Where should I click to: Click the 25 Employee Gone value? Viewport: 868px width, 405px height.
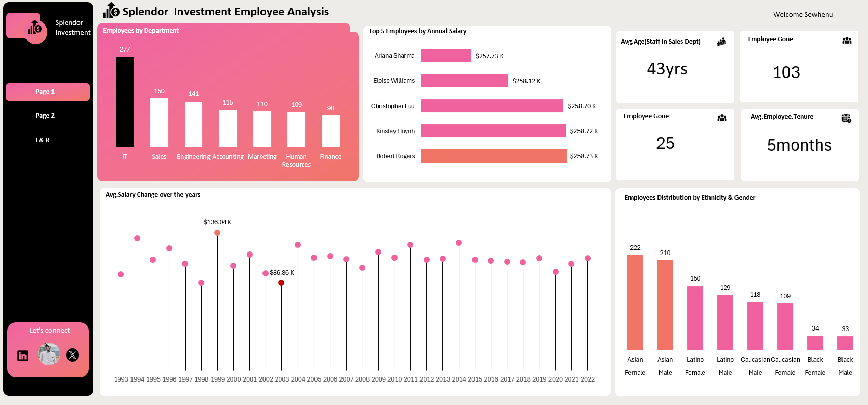pyautogui.click(x=665, y=143)
